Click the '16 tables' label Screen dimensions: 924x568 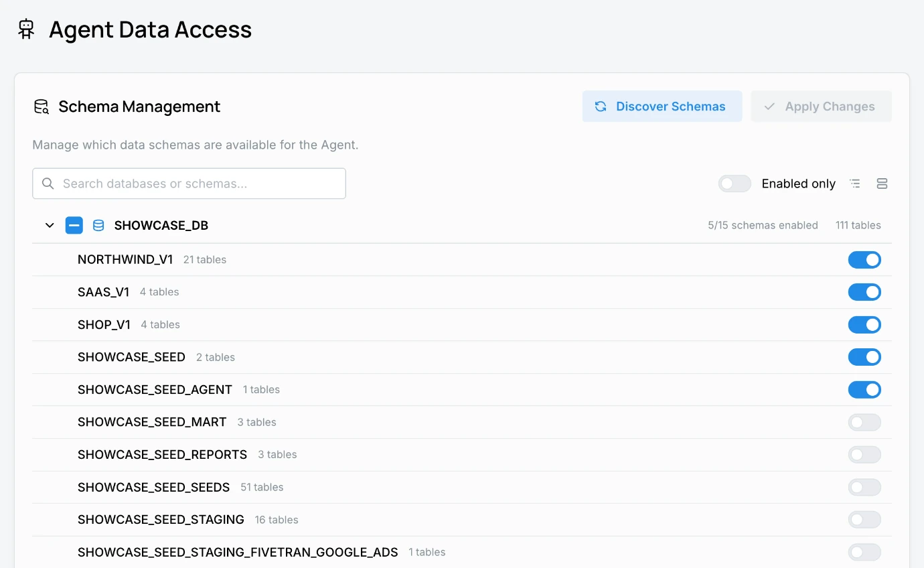[x=277, y=520]
